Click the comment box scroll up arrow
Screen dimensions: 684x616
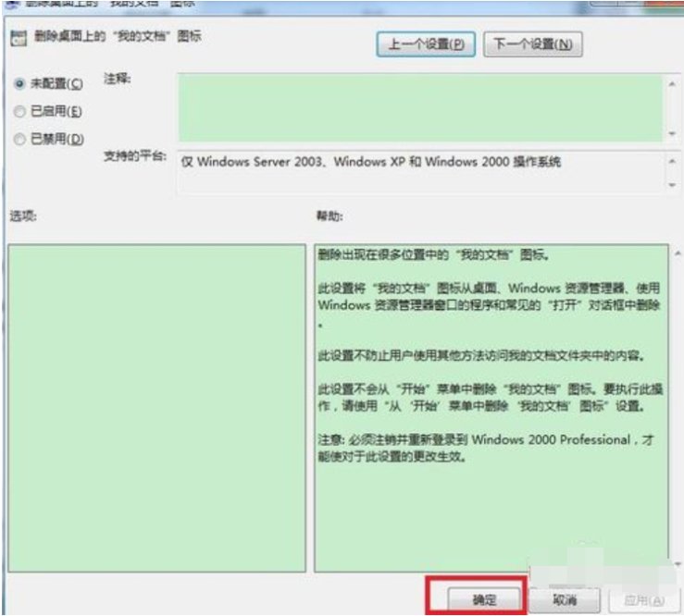[x=672, y=83]
